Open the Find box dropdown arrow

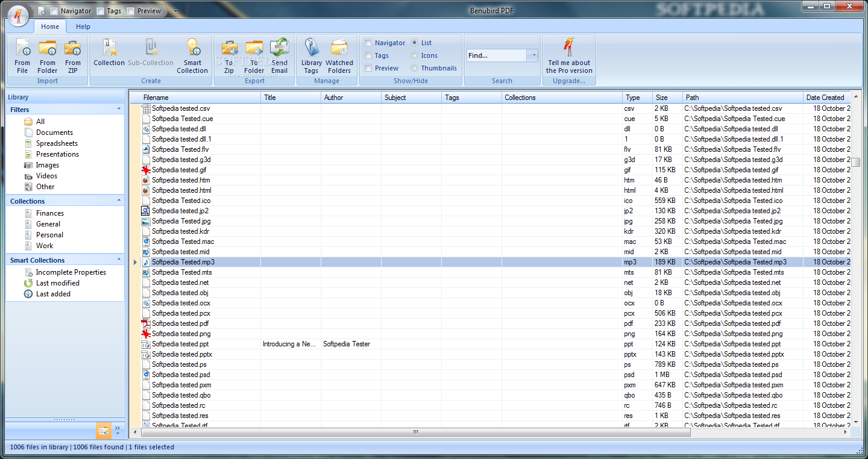click(533, 55)
